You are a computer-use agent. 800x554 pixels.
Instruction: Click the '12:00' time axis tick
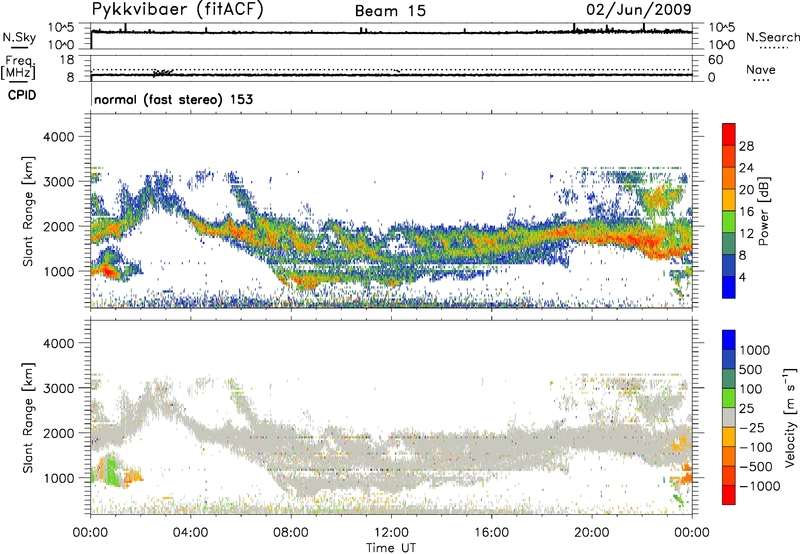tap(391, 533)
